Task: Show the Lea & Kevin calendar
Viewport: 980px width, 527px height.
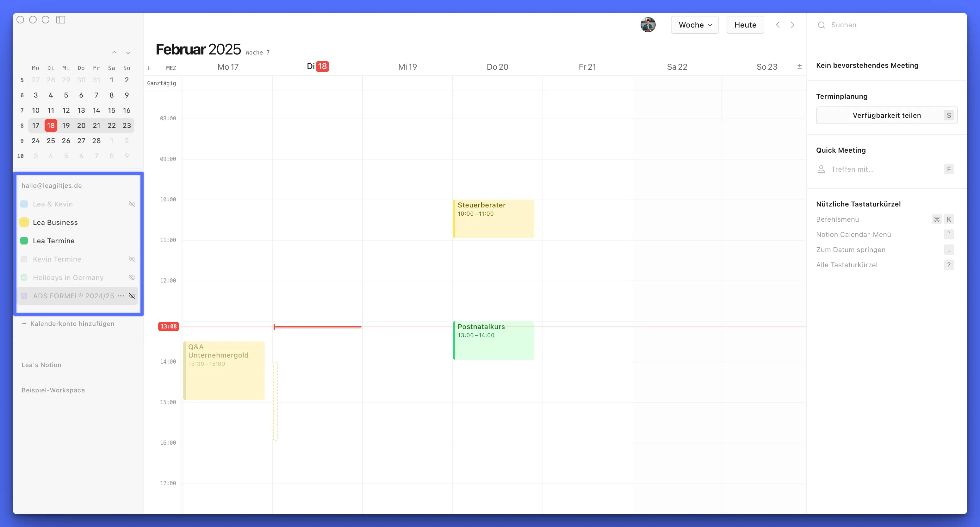Action: coord(132,204)
